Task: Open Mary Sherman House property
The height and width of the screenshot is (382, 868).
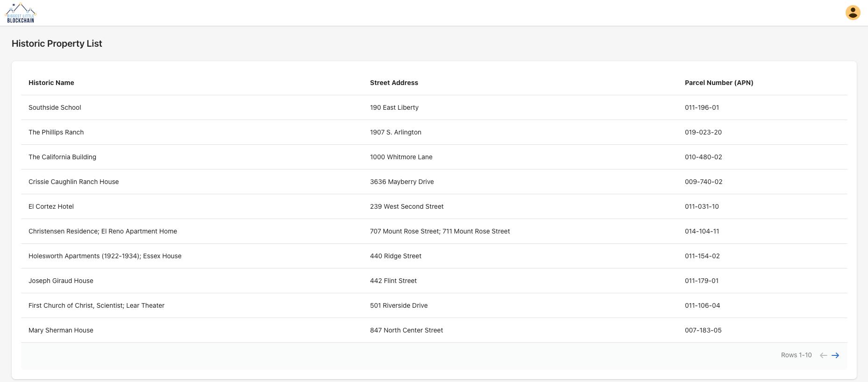Action: click(x=61, y=330)
